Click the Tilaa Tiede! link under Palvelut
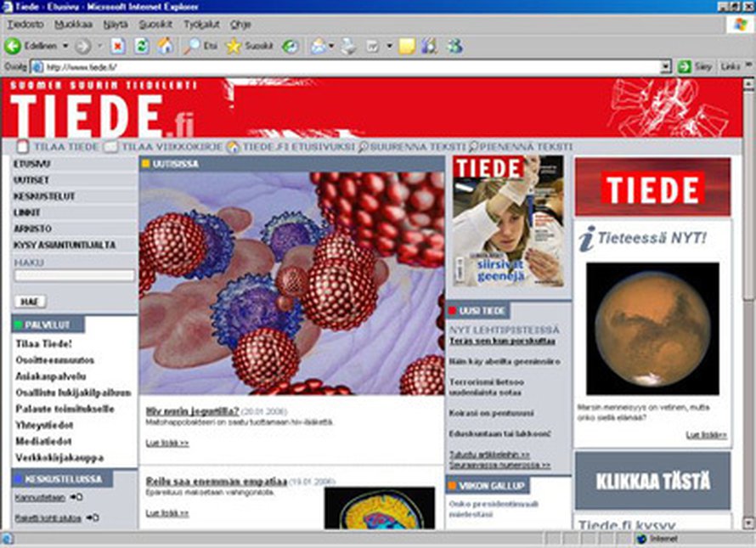 coord(44,344)
